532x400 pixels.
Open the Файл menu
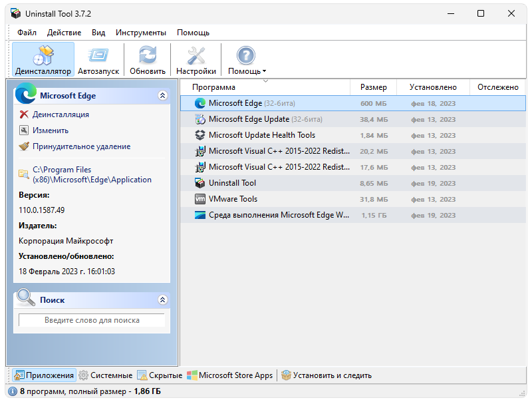click(27, 32)
